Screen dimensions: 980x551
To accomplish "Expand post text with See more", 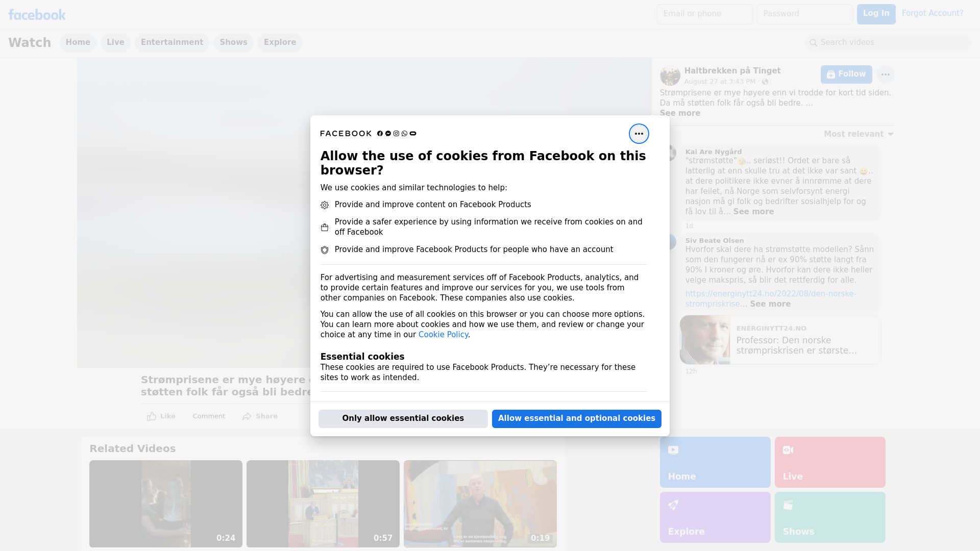I will [x=680, y=113].
